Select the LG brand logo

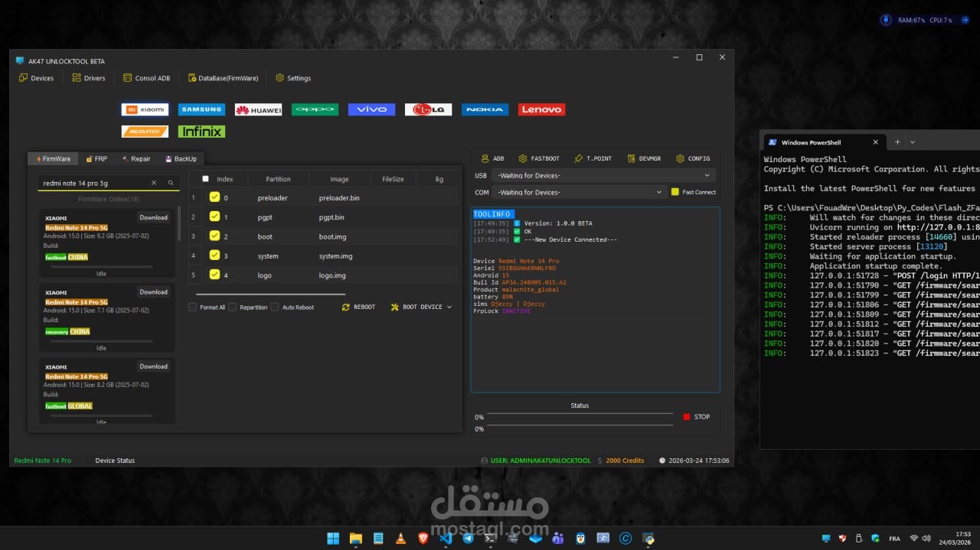pos(428,109)
